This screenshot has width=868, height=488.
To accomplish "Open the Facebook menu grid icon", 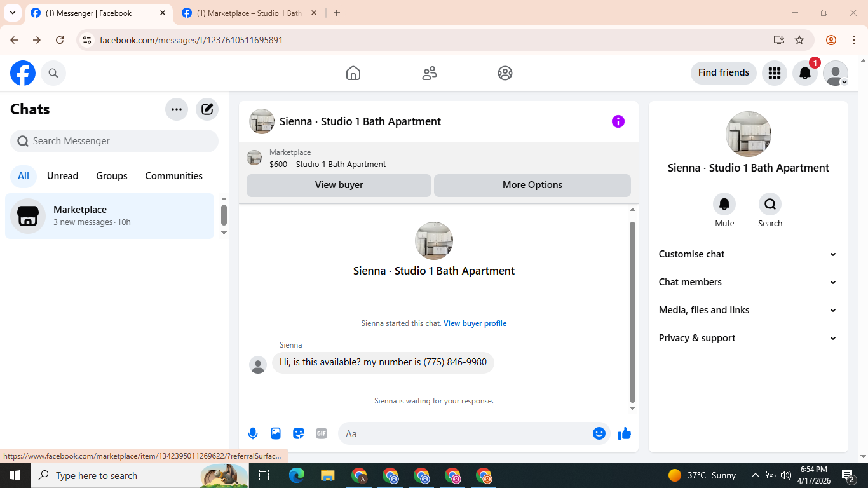I will (x=774, y=73).
